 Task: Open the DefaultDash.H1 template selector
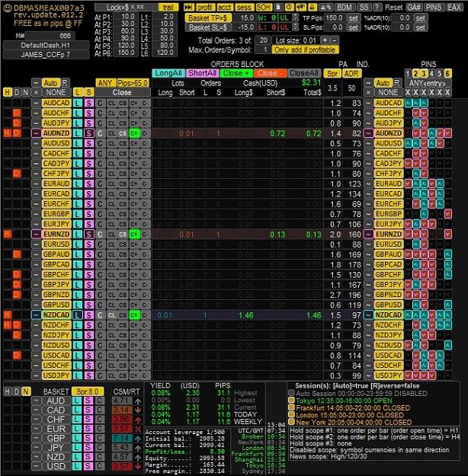[46, 45]
